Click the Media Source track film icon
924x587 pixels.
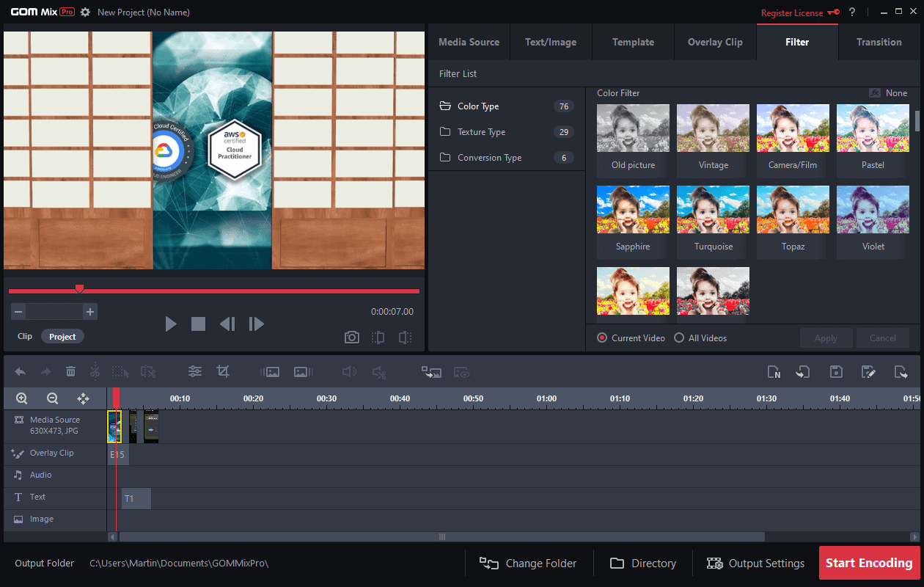[19, 420]
